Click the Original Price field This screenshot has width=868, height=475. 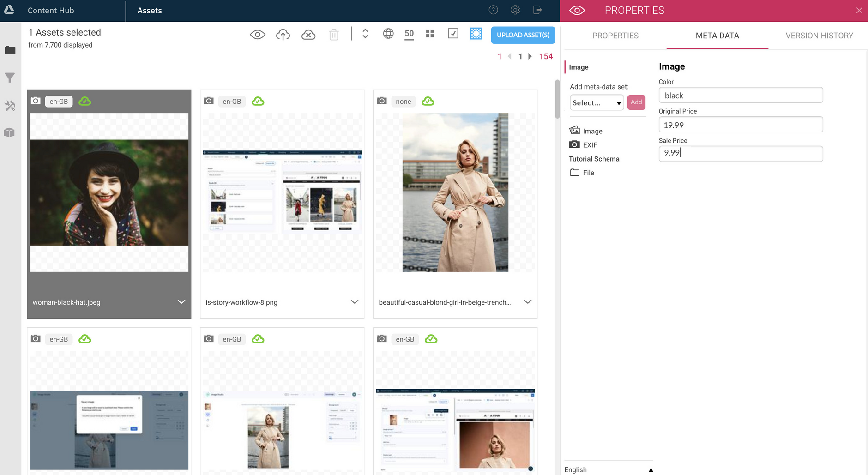(x=741, y=125)
